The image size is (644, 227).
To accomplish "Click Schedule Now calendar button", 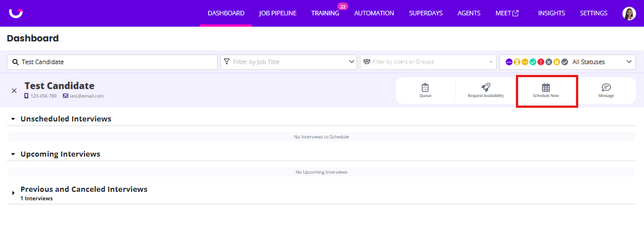I will (x=546, y=90).
